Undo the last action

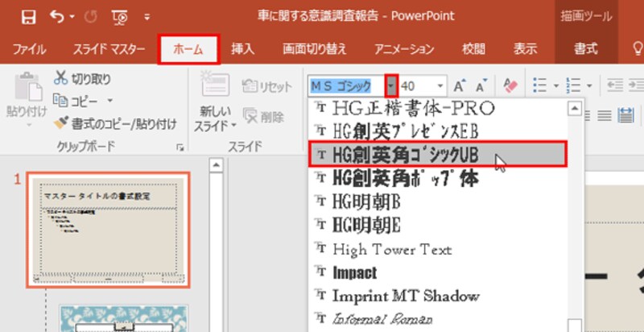57,16
